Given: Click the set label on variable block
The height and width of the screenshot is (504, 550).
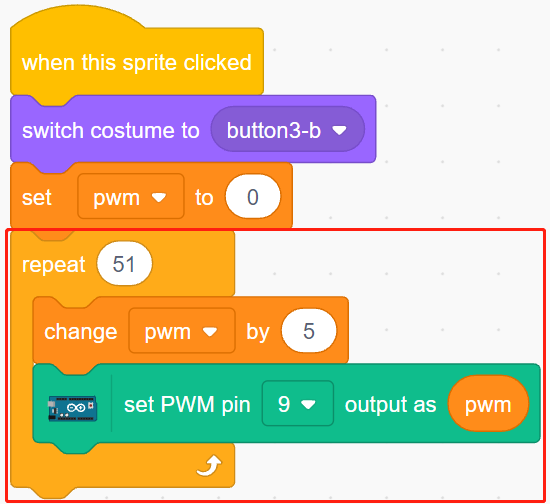Looking at the screenshot, I should click(x=36, y=197).
